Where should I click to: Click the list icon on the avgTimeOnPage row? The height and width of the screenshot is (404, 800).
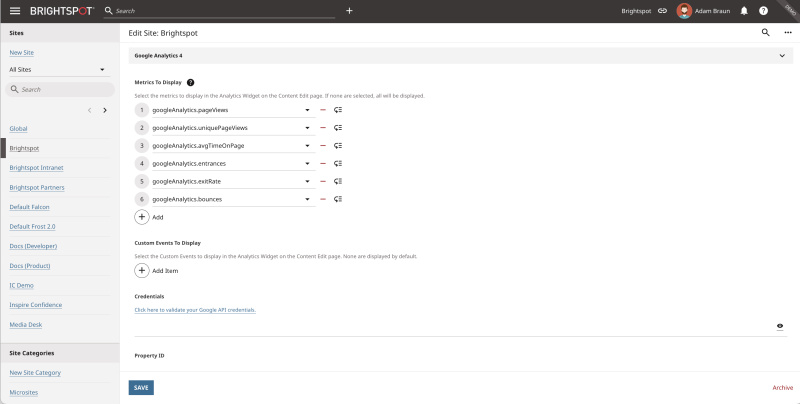tap(338, 145)
